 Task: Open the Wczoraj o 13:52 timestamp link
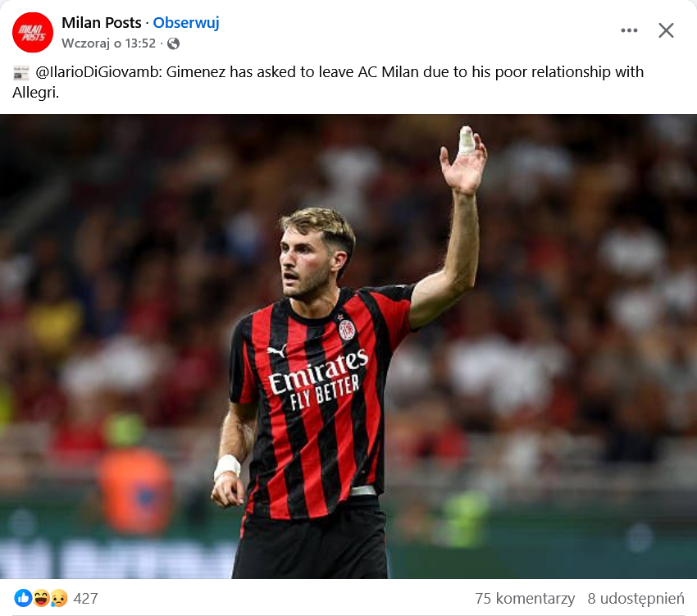click(x=108, y=43)
